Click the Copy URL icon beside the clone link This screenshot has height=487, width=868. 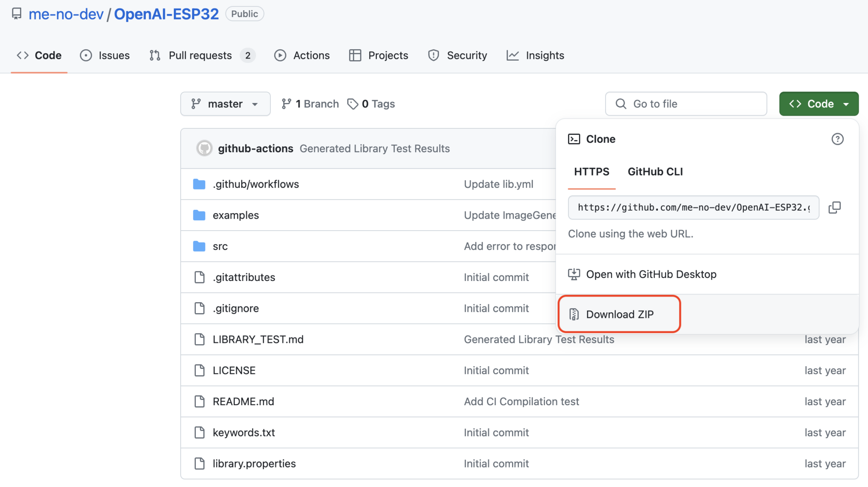pos(835,207)
